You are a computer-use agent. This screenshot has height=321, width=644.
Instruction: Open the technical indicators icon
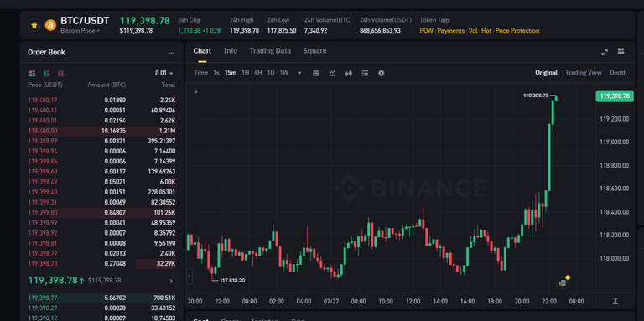(332, 73)
